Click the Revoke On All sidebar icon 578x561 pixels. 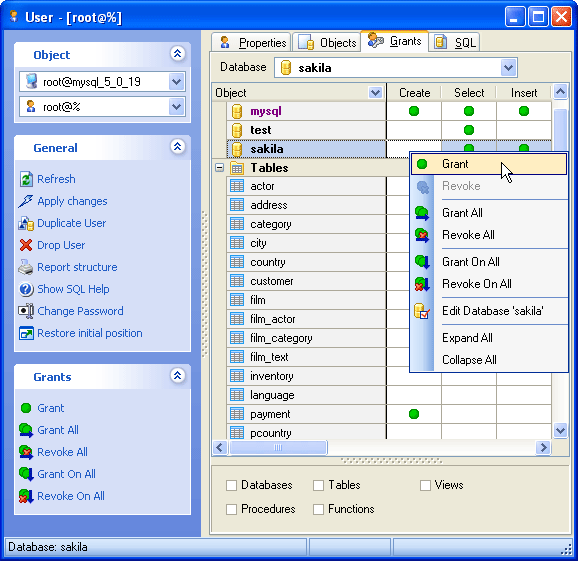tap(26, 496)
